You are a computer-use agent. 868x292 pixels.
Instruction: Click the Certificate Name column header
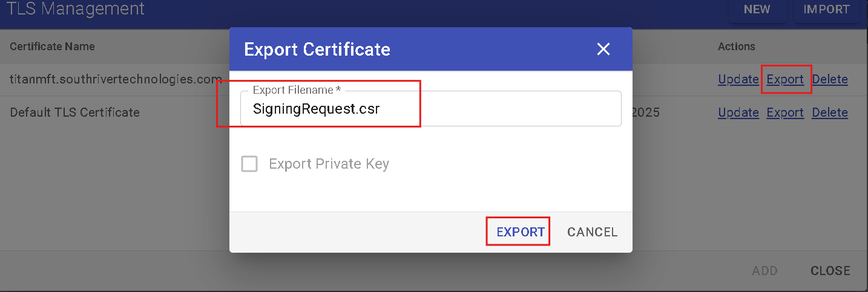(52, 47)
